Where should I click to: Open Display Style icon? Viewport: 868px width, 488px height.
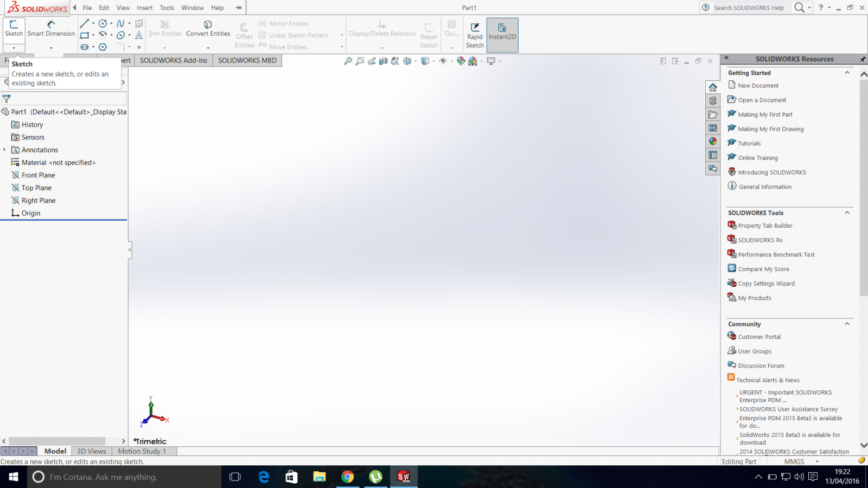(x=425, y=61)
